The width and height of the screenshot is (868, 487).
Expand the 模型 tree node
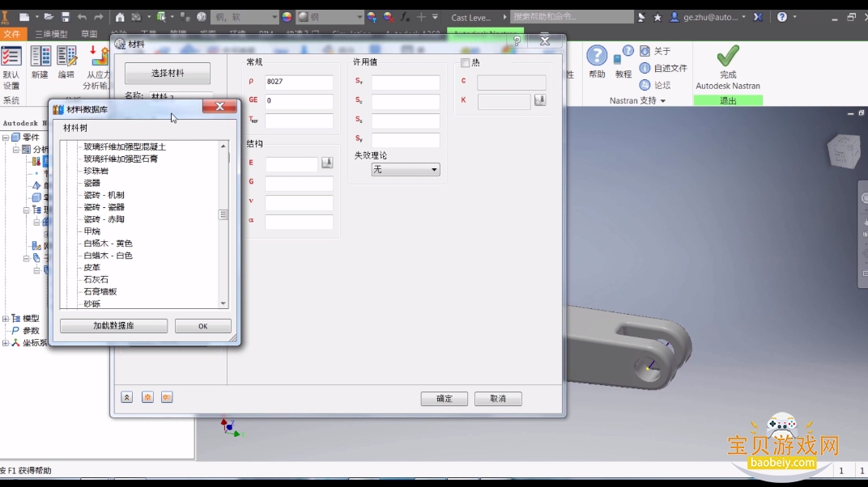tap(6, 319)
